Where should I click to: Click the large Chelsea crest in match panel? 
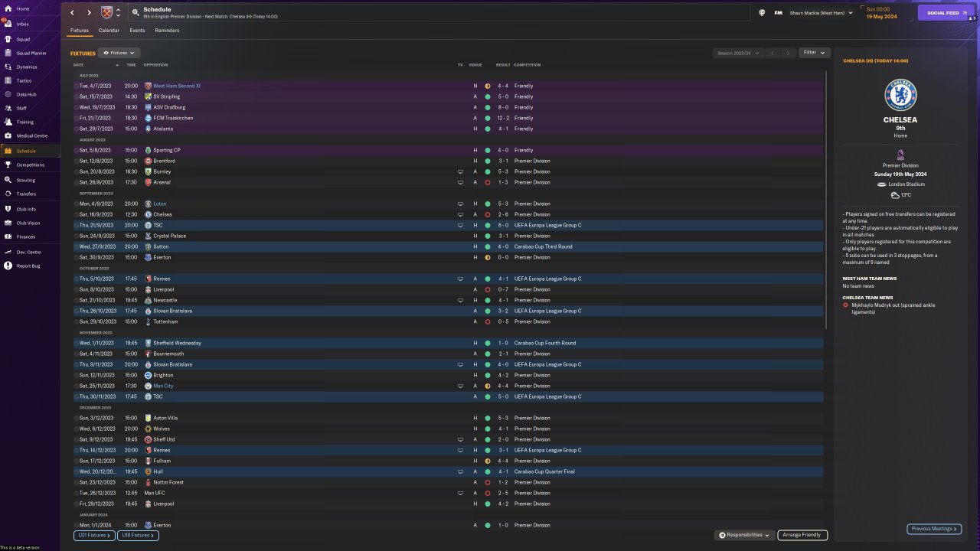pos(900,95)
